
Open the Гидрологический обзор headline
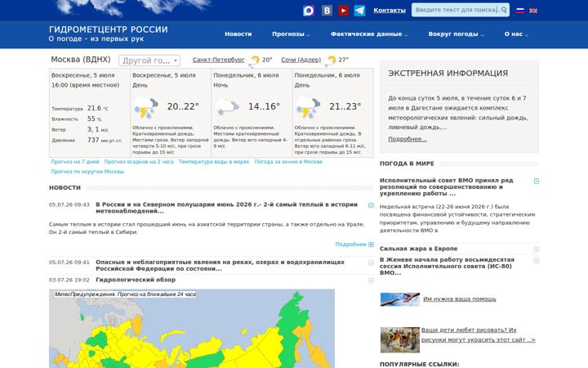coord(136,280)
